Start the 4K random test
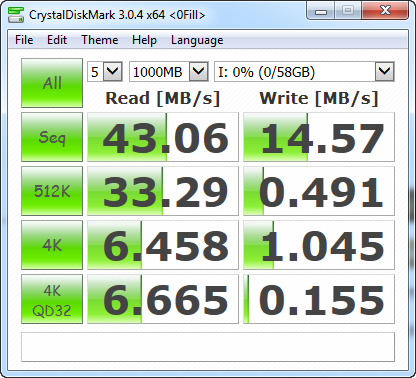This screenshot has width=416, height=378. 52,245
